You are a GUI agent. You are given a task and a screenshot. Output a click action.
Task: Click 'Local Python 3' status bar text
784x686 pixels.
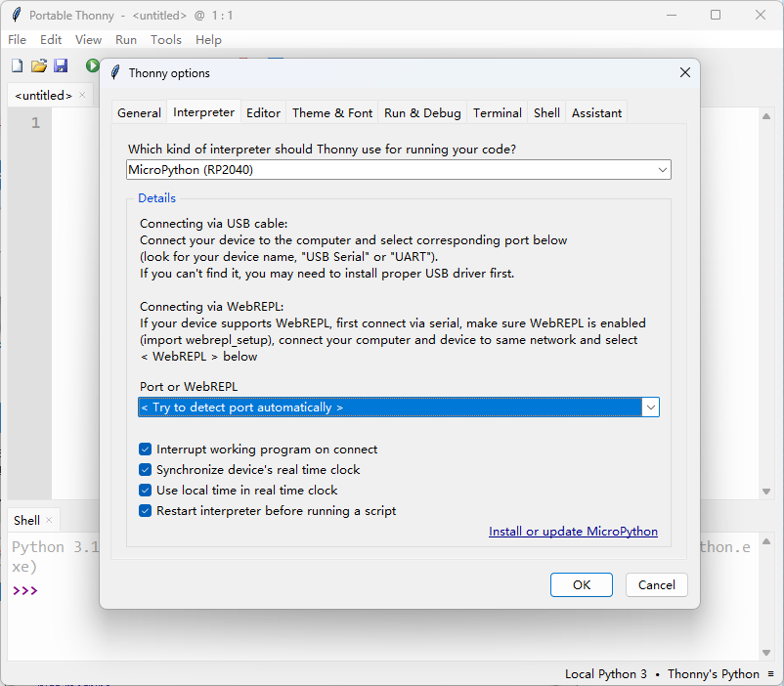pyautogui.click(x=605, y=674)
